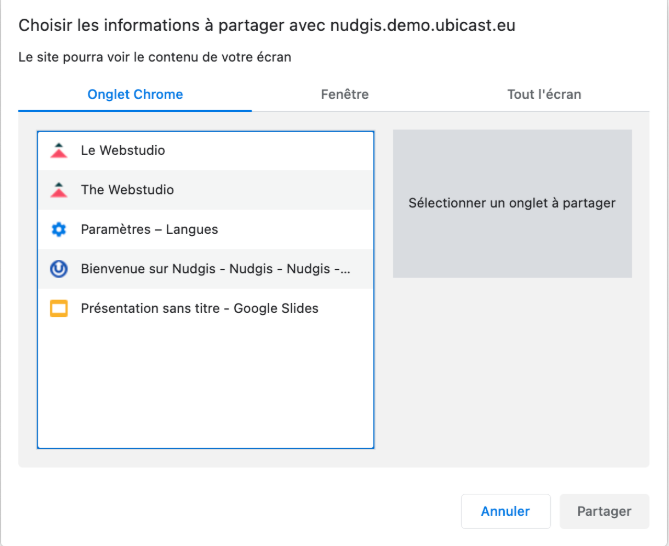
Task: Click the nudgis.demo.ubicast.eu domain in the heading
Action: (x=423, y=26)
